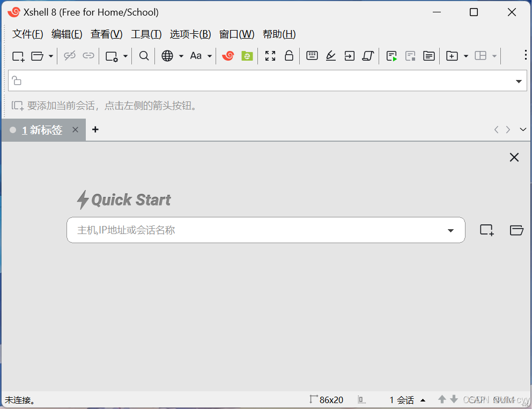Open the 文件(F) menu
The height and width of the screenshot is (409, 532).
pyautogui.click(x=27, y=34)
